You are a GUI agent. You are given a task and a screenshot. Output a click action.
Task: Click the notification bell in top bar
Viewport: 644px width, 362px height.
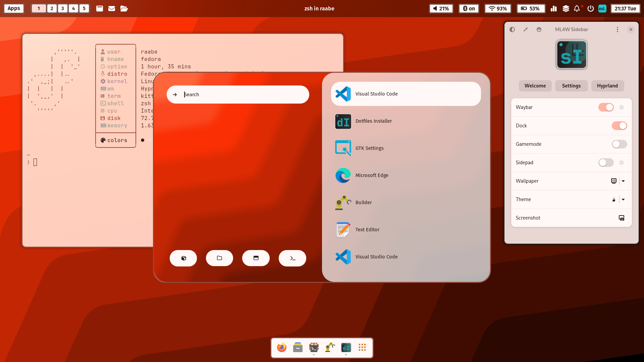pyautogui.click(x=577, y=9)
